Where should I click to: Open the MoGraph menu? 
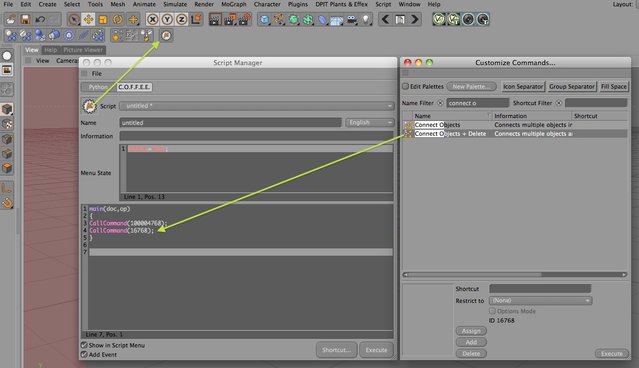tap(234, 4)
